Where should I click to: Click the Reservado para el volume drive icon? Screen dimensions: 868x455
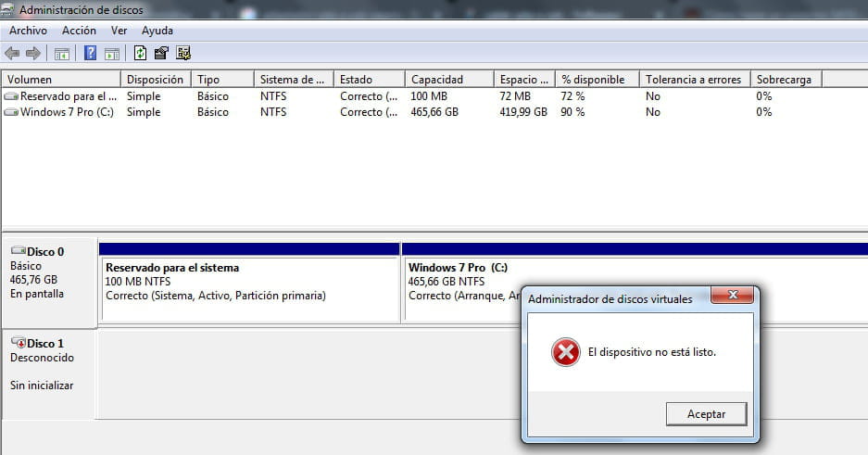coord(11,96)
